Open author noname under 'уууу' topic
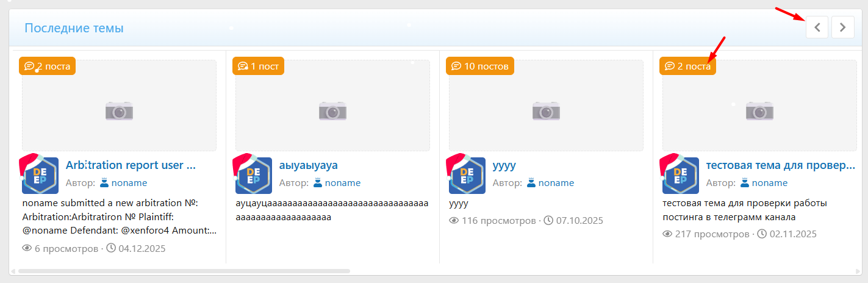The height and width of the screenshot is (283, 868). tap(556, 183)
